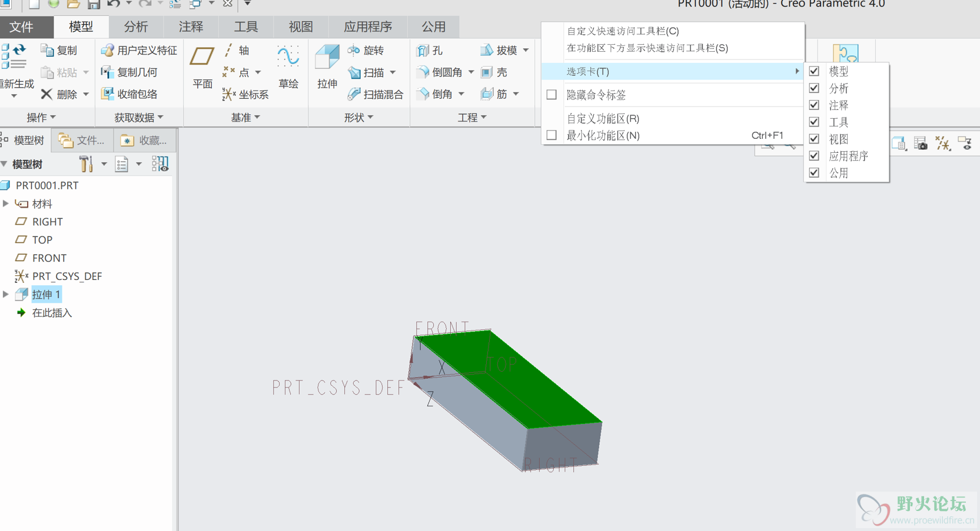
Task: Click the undo arrow in quick access toolbar
Action: 114,4
